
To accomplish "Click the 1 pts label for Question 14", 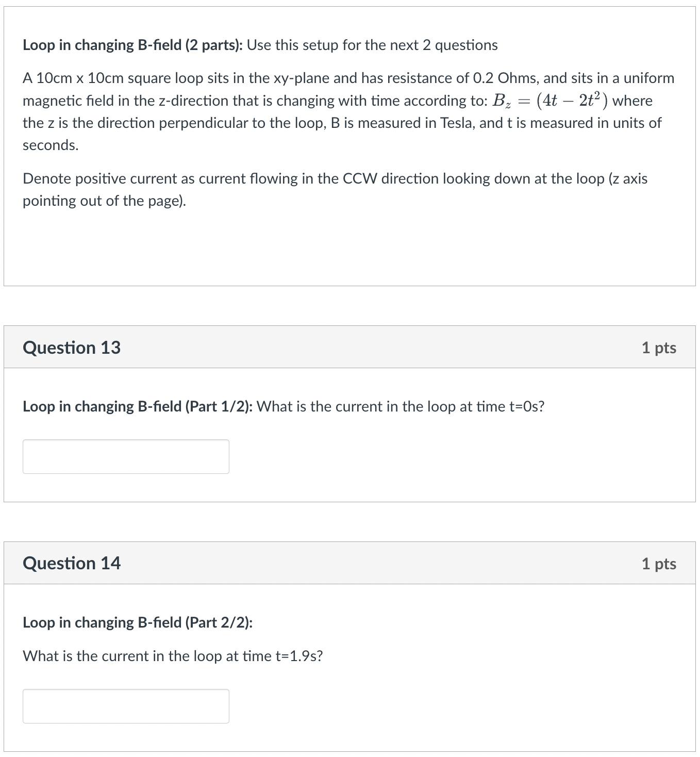I will pos(659,563).
